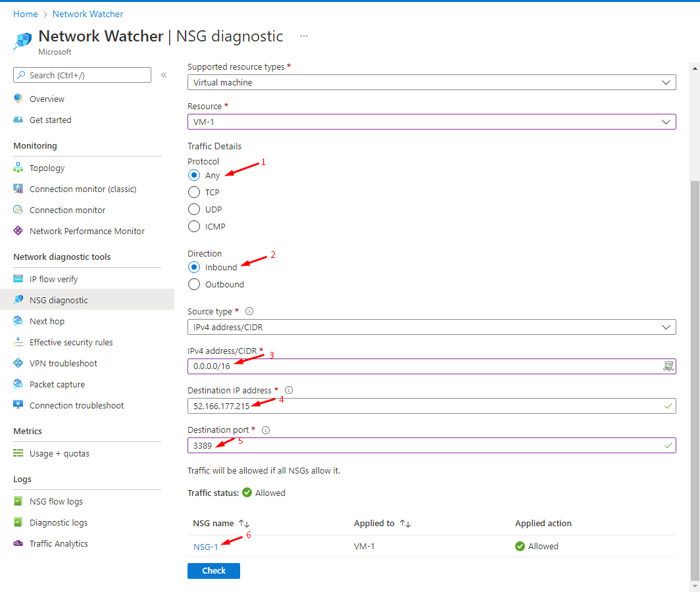
Task: Click the Destination IP address info icon
Action: point(289,390)
